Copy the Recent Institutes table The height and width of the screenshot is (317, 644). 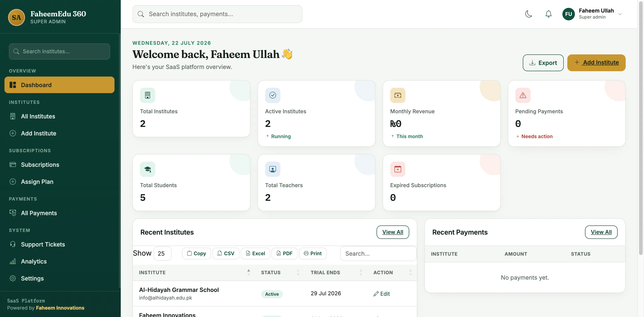tap(197, 253)
